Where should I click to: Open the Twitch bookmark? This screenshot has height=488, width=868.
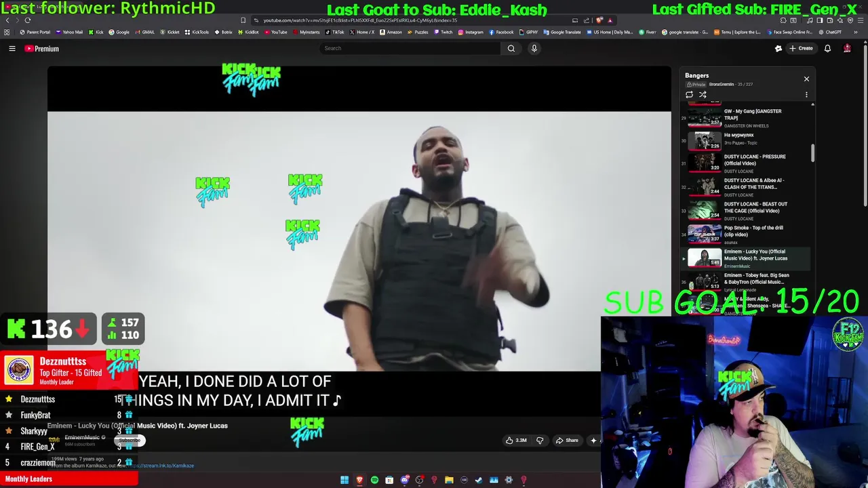point(443,32)
